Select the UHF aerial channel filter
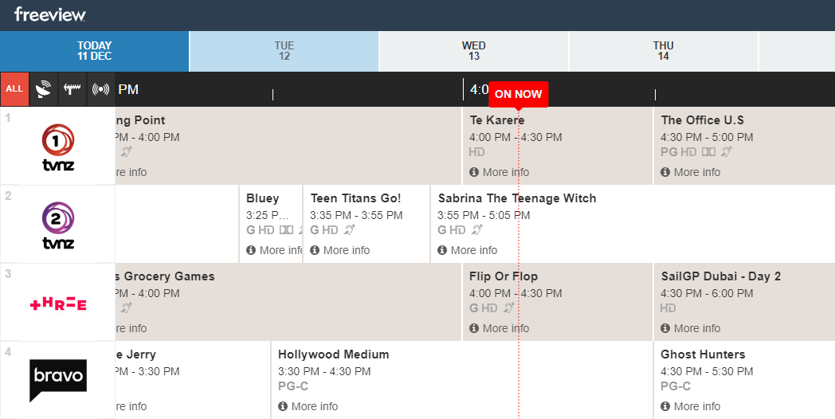The width and height of the screenshot is (835, 419). point(72,89)
